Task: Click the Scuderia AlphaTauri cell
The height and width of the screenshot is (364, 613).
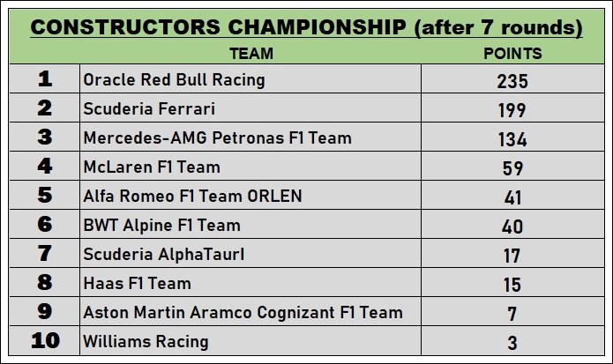Action: (250, 254)
